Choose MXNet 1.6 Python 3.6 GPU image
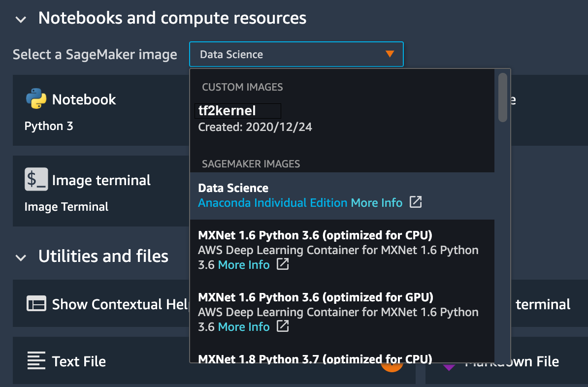588x387 pixels. click(315, 297)
